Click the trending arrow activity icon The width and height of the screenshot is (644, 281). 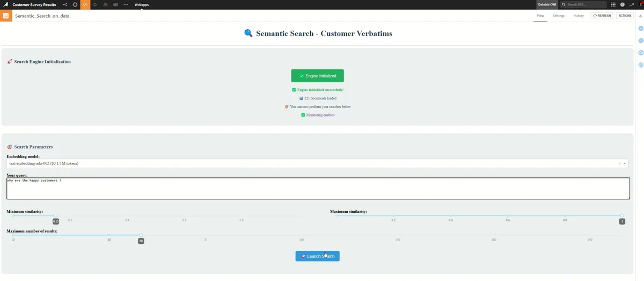click(632, 4)
